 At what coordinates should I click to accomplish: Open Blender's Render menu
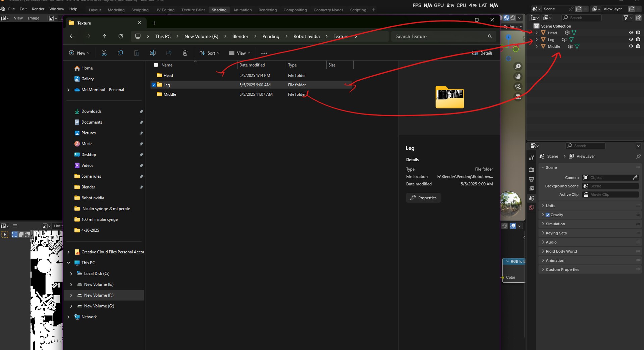coord(38,9)
